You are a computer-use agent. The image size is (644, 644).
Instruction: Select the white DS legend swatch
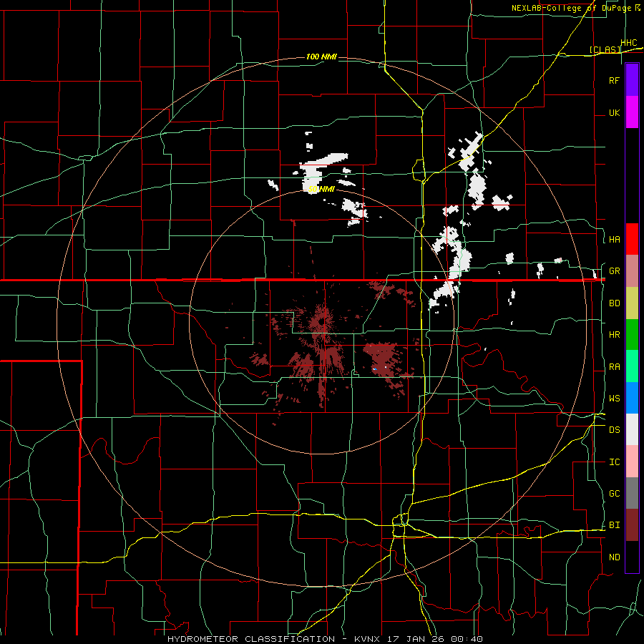point(632,429)
